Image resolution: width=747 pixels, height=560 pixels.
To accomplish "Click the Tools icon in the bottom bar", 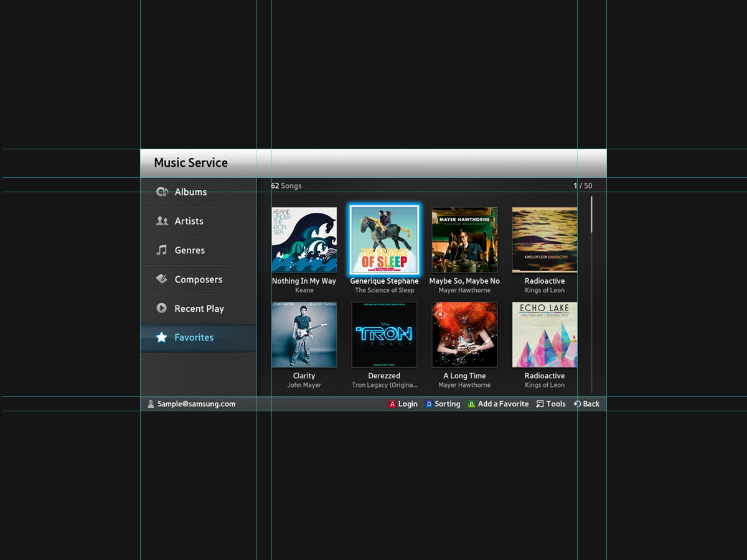I will pyautogui.click(x=540, y=404).
